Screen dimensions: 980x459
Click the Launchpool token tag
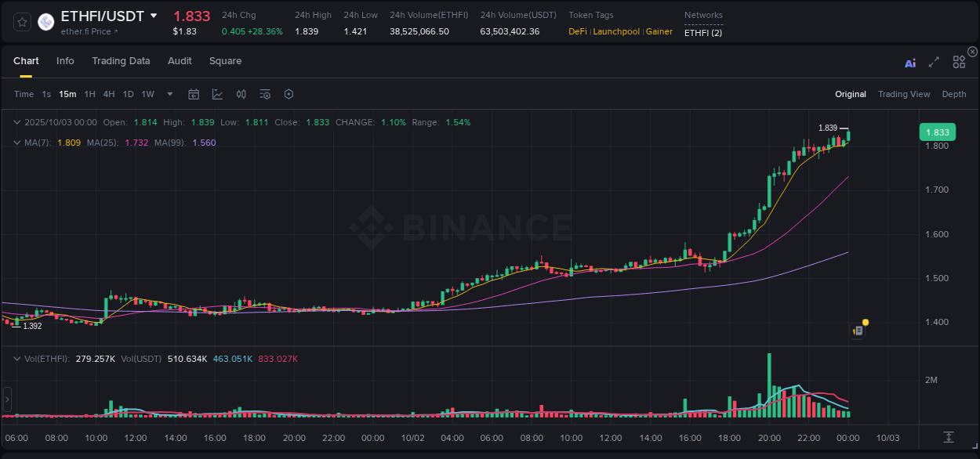pos(615,32)
